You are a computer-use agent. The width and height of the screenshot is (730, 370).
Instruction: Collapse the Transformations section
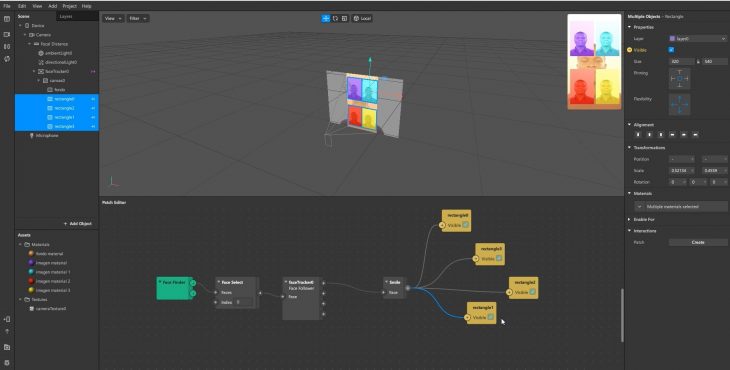pos(629,148)
